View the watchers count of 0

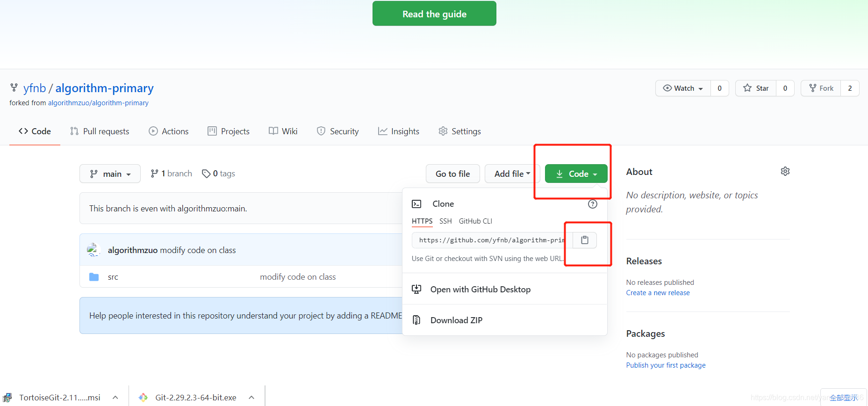[719, 88]
